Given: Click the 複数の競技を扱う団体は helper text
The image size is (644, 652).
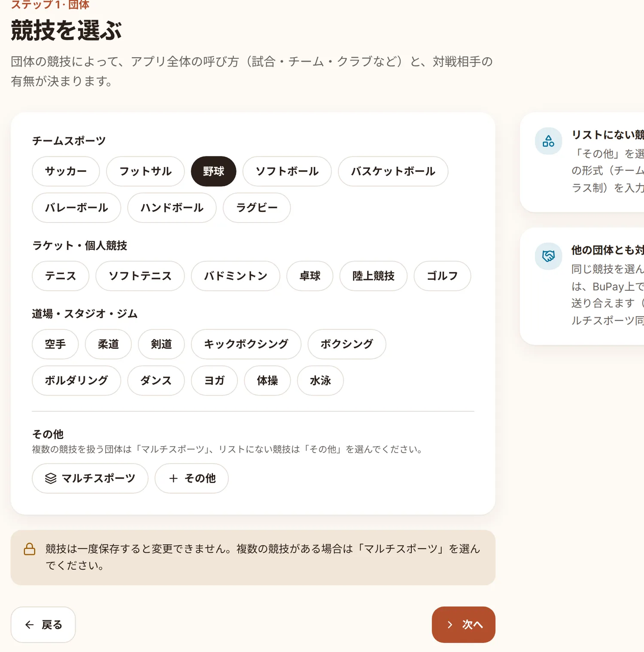Looking at the screenshot, I should point(228,449).
